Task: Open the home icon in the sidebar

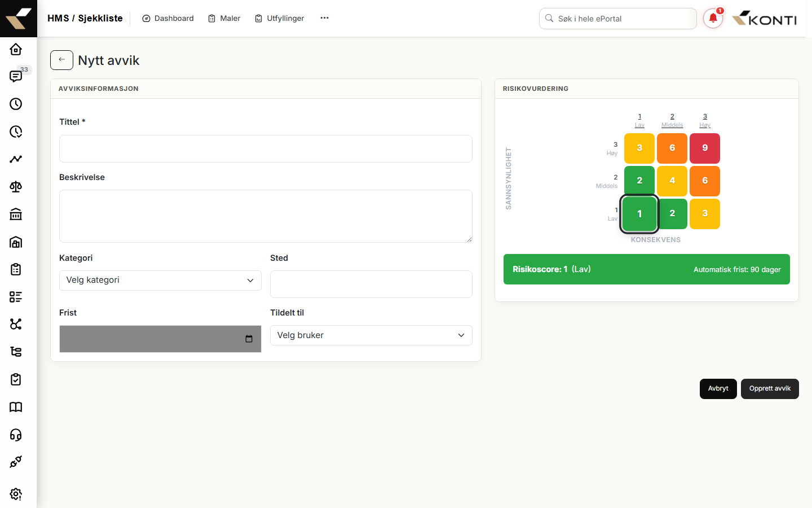Action: [16, 49]
